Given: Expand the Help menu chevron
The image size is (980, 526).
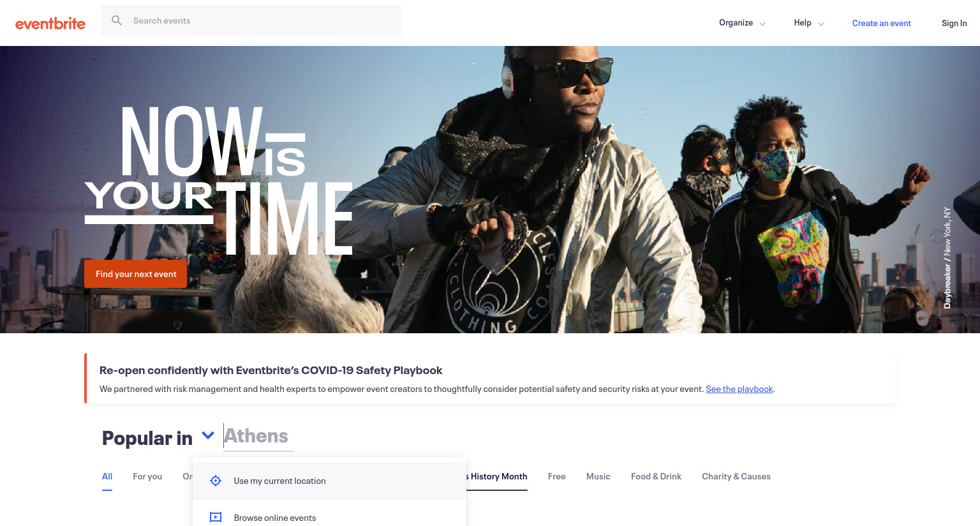Looking at the screenshot, I should point(821,24).
